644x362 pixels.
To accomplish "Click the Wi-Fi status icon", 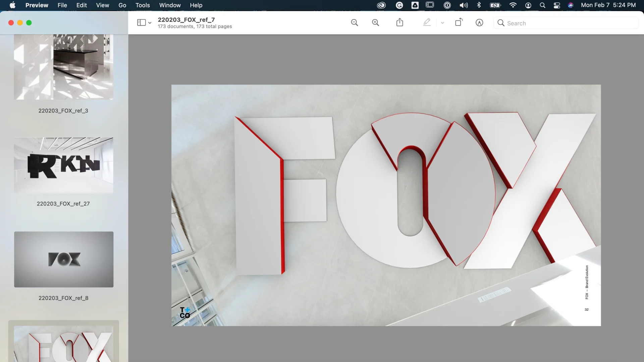I will pos(513,5).
